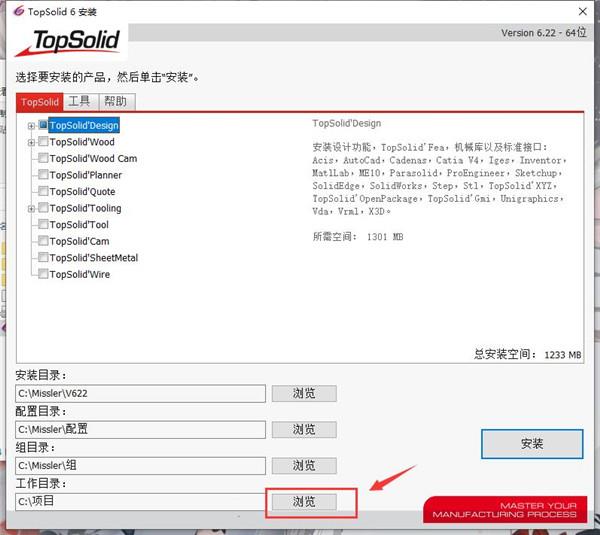Select the TopSolid'Tooling label
The height and width of the screenshot is (535, 600).
point(85,208)
